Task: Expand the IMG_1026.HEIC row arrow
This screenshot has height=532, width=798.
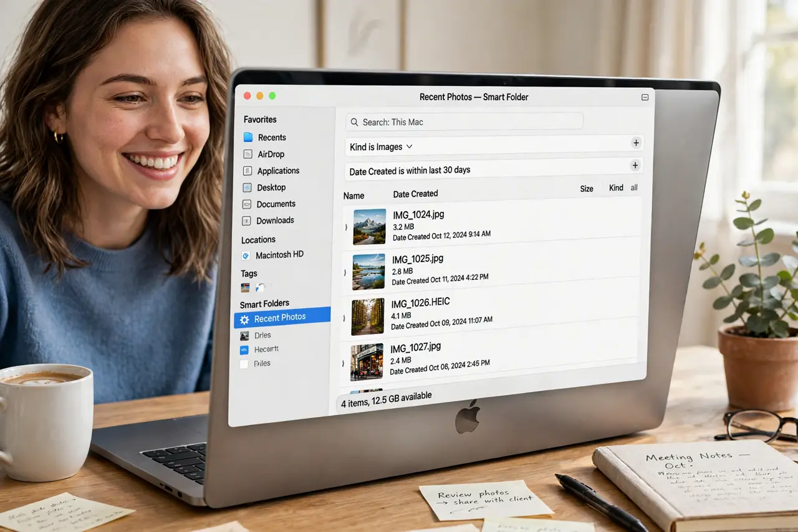Action: 344,318
